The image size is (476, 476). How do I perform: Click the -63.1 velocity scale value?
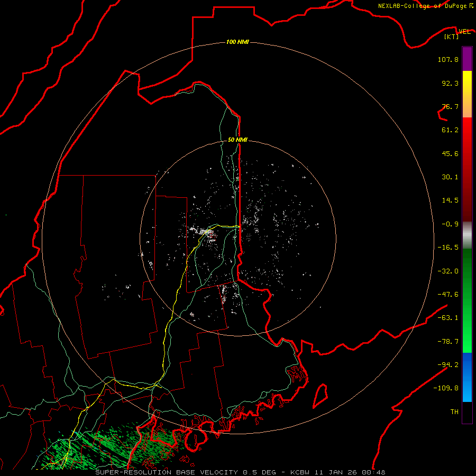coord(448,318)
